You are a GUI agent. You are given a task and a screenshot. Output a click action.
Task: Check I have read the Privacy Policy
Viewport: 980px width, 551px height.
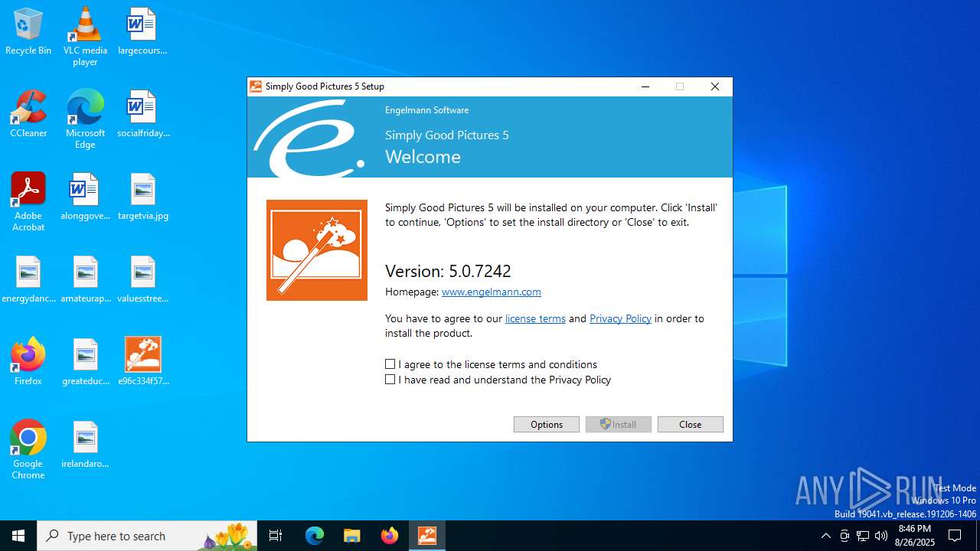[390, 380]
